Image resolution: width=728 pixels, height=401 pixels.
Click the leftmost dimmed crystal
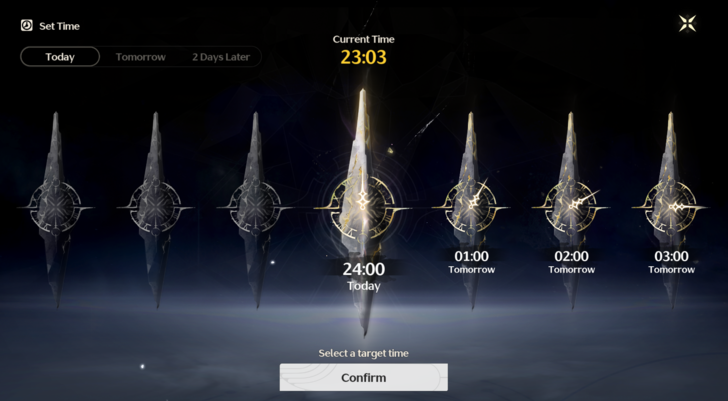coord(56,207)
